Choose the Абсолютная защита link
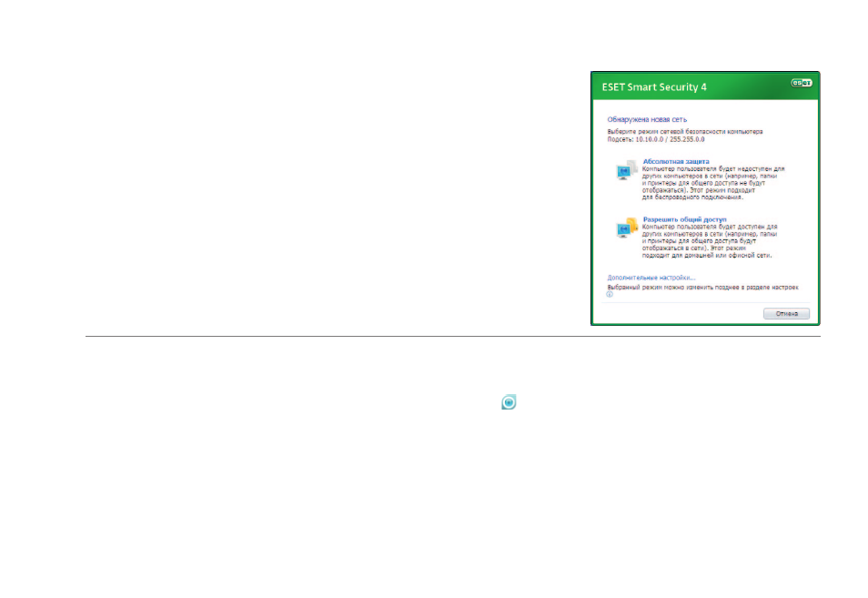 pos(676,162)
